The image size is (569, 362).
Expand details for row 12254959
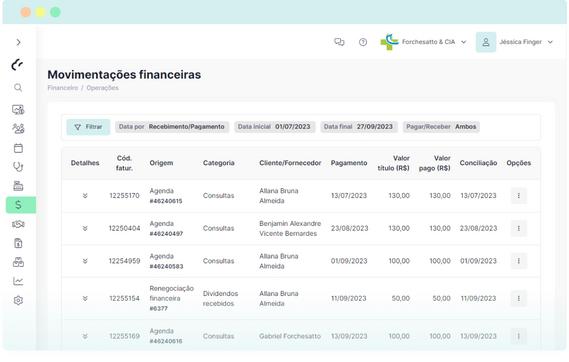click(85, 261)
